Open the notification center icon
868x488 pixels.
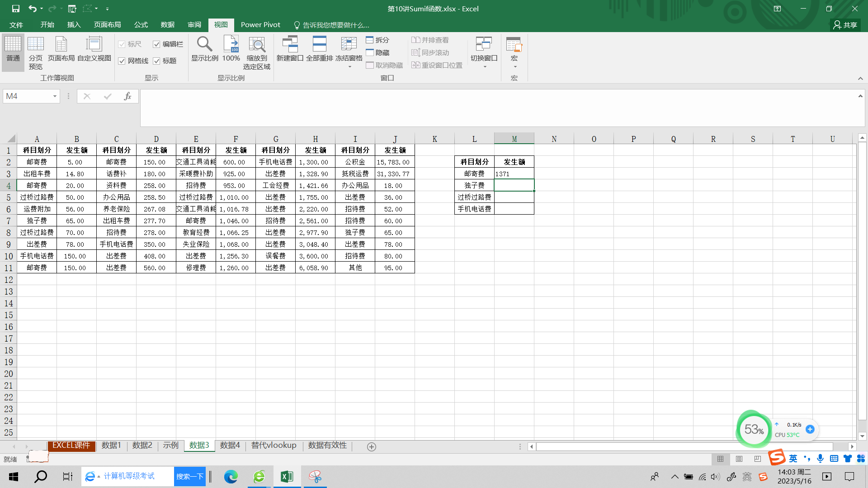pyautogui.click(x=849, y=476)
